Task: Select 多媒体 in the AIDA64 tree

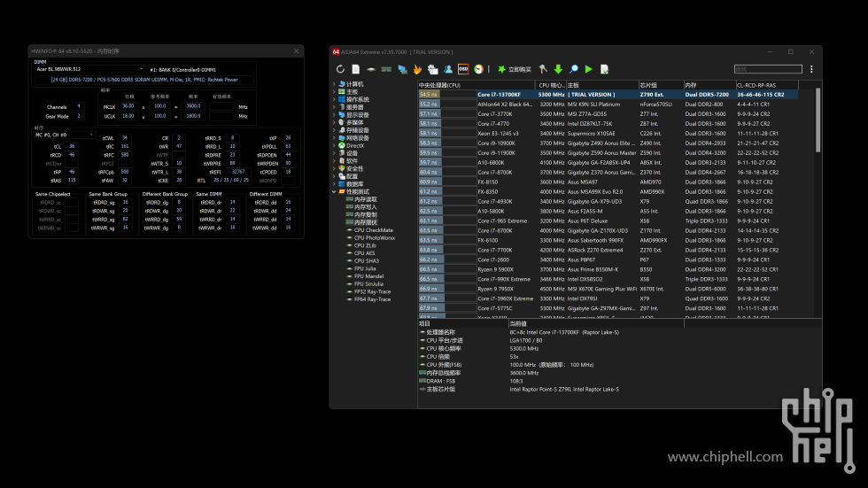Action: [x=354, y=123]
